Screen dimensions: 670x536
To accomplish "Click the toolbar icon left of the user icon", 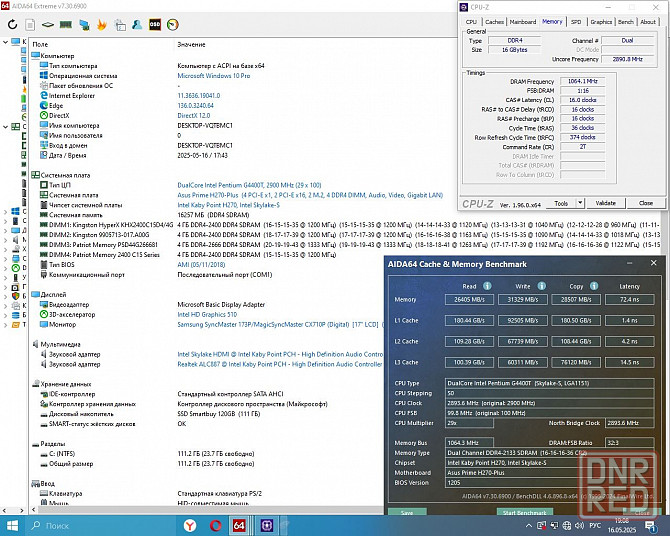I will click(120, 25).
